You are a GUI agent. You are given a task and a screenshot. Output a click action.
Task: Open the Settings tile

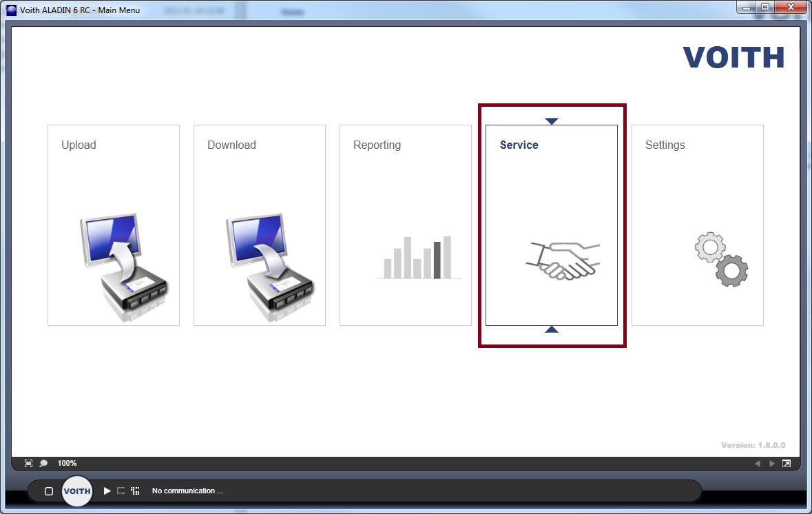[x=698, y=225]
